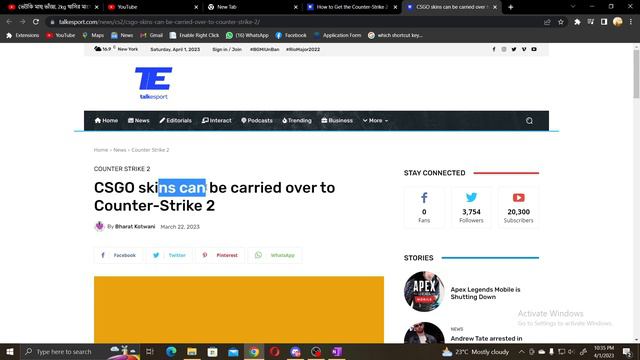Screen dimensions: 640x360
Task: Open the Enable Right Click bookmark
Action: click(194, 36)
